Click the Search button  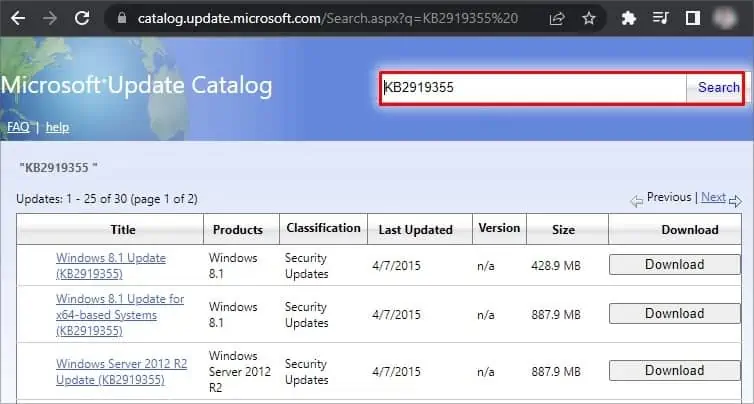718,88
